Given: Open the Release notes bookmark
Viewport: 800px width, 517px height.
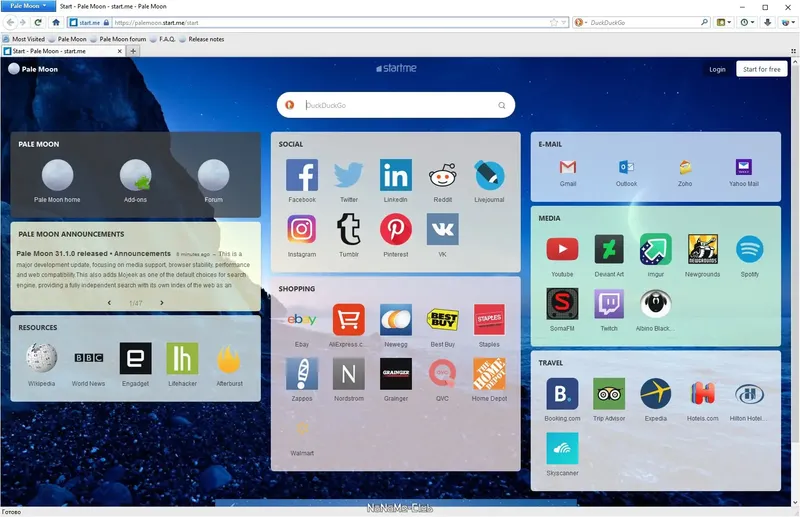Looking at the screenshot, I should (202, 39).
